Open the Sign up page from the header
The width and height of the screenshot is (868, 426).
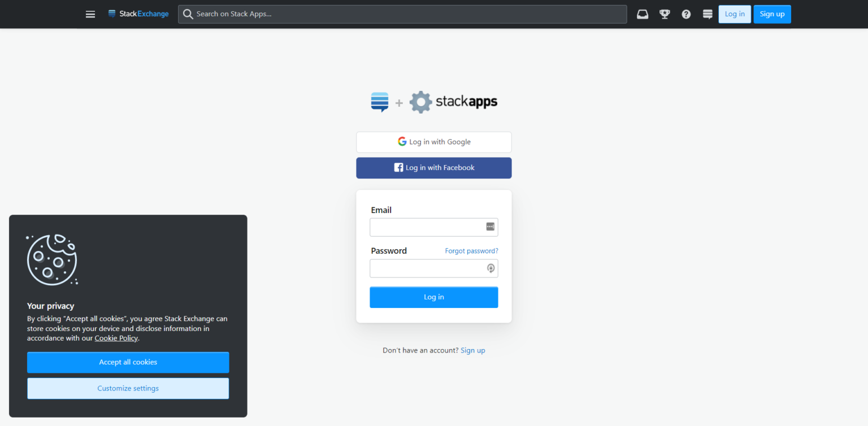[x=772, y=14]
